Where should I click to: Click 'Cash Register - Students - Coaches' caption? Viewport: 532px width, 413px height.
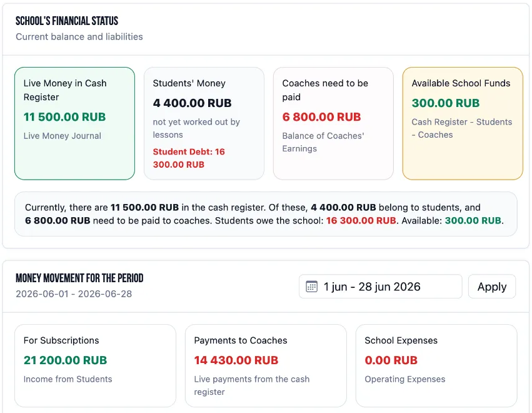click(462, 128)
